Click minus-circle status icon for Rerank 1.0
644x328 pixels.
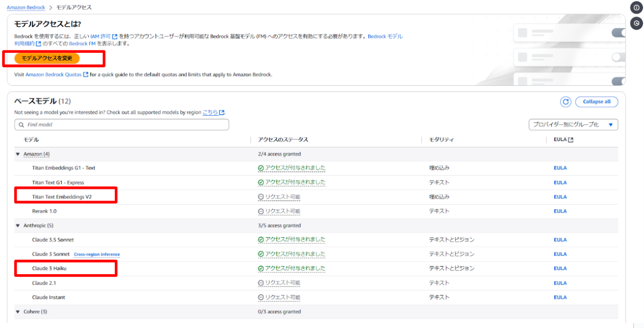click(261, 211)
